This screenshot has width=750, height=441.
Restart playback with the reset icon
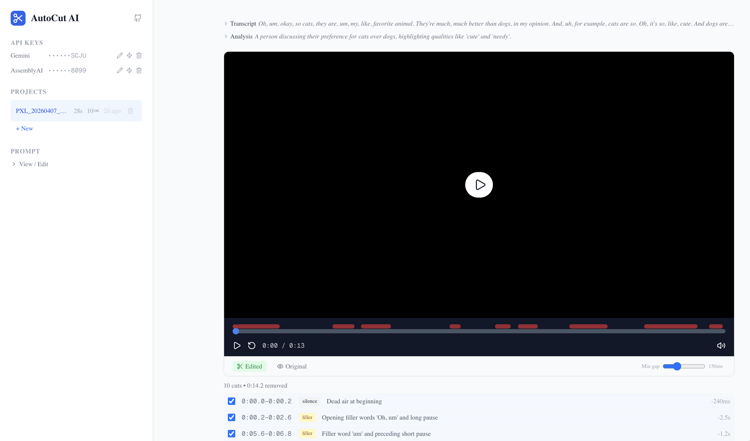pos(252,346)
